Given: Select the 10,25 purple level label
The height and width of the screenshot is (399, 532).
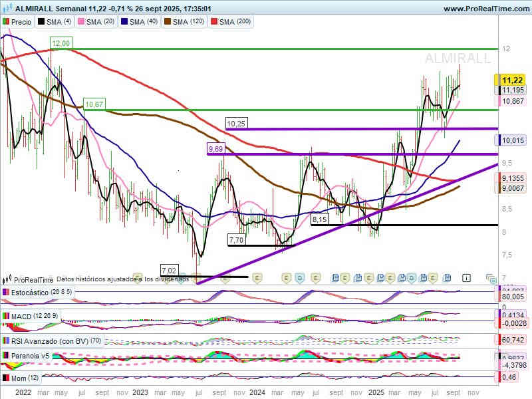Looking at the screenshot, I should (x=236, y=124).
